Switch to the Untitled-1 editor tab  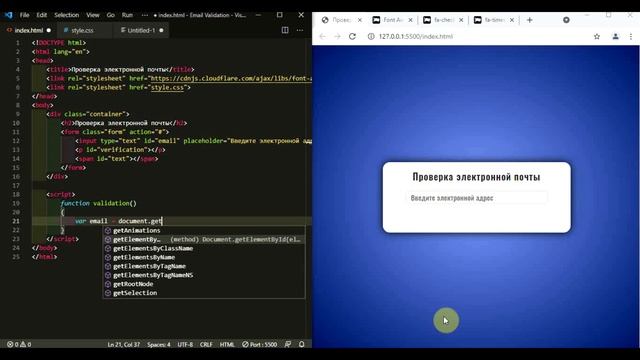pos(141,30)
